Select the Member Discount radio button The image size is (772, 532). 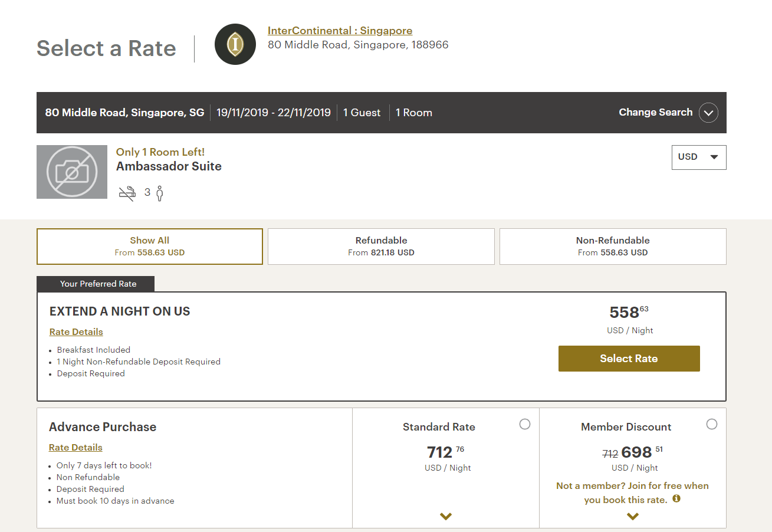click(712, 424)
